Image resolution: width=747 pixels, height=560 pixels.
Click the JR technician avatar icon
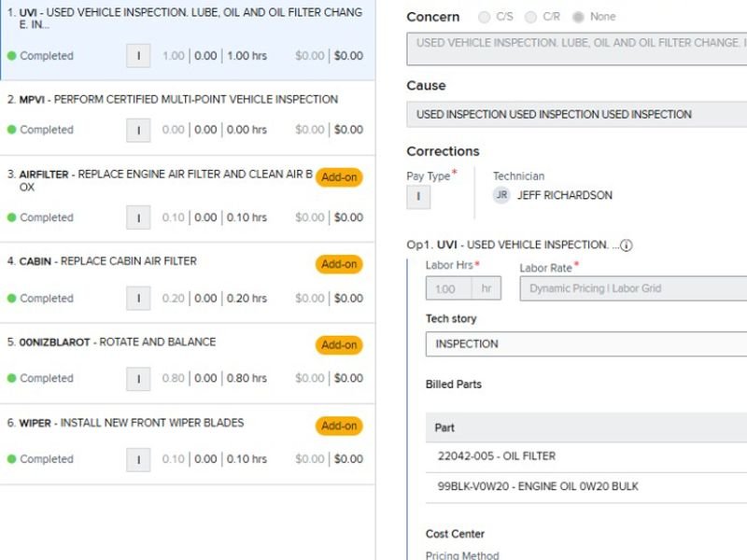tap(502, 195)
